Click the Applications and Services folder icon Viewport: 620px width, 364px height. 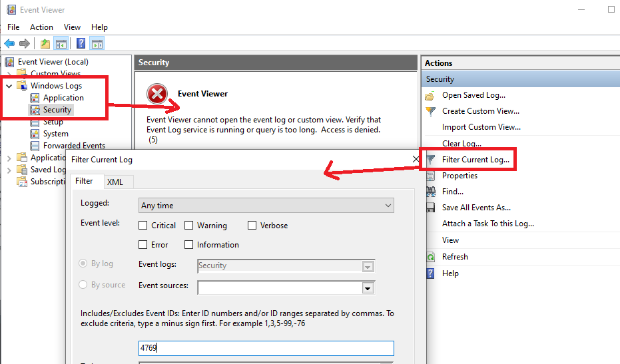[x=22, y=157]
